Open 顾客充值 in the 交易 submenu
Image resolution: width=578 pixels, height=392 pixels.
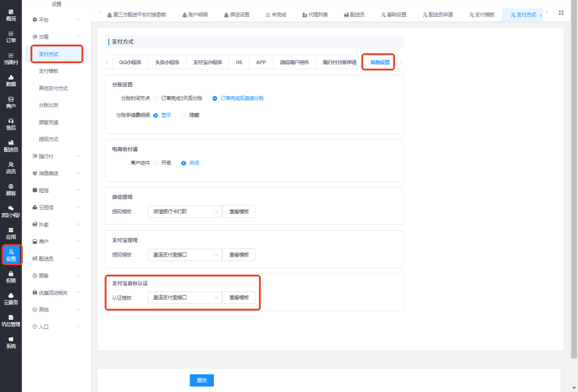49,122
